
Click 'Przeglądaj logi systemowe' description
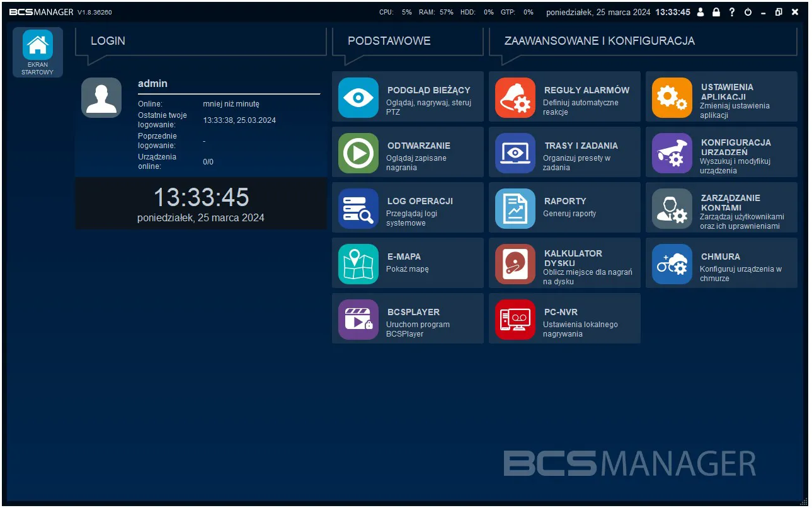411,218
